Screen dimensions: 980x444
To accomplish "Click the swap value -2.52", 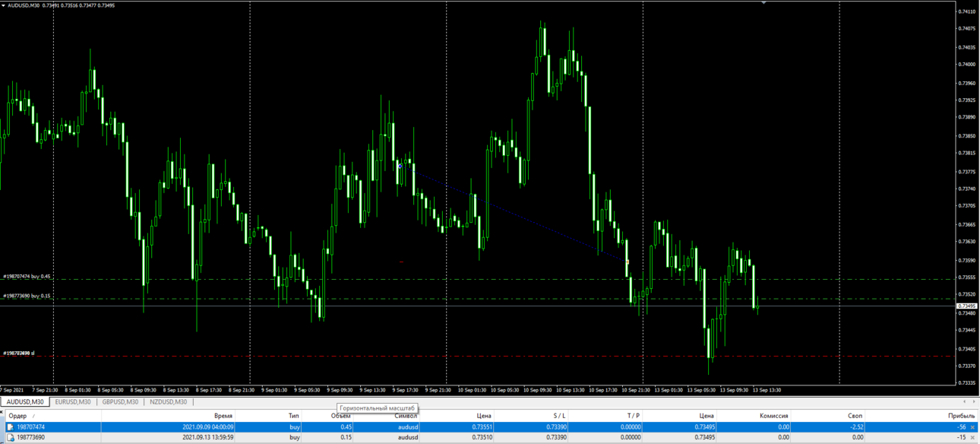I will click(x=855, y=427).
